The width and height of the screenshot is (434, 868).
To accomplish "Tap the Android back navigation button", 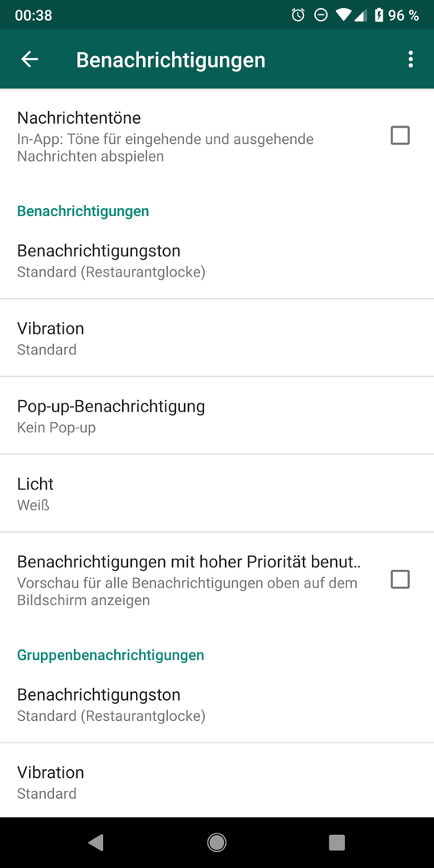I will (x=96, y=842).
